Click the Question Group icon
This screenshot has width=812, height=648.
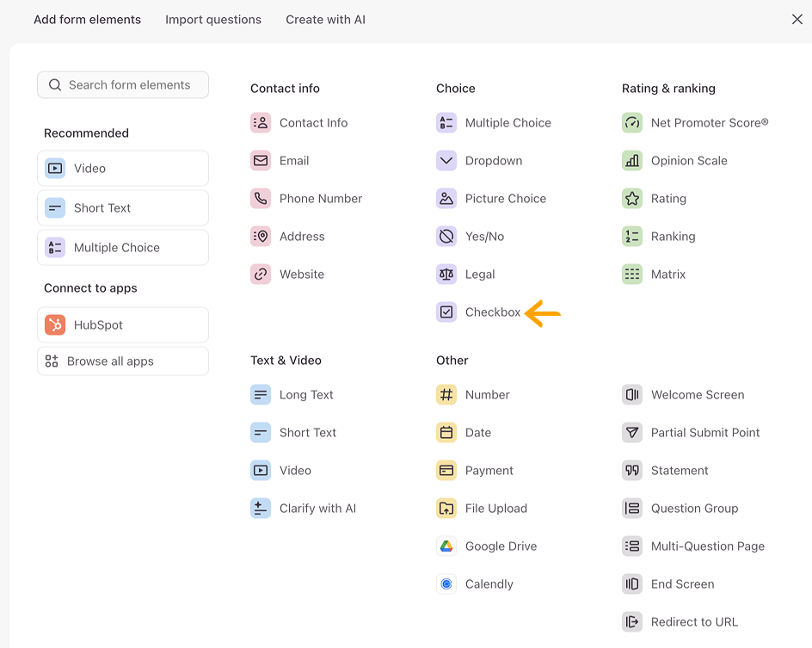coord(632,508)
